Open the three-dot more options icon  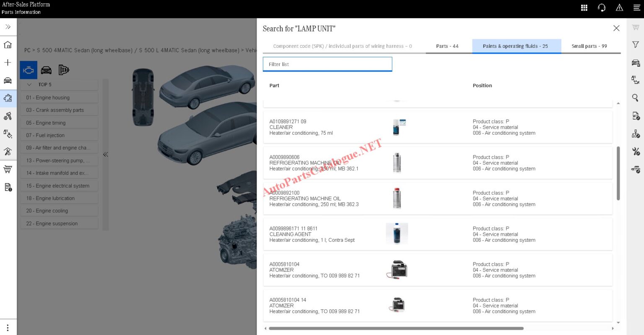[x=8, y=327]
